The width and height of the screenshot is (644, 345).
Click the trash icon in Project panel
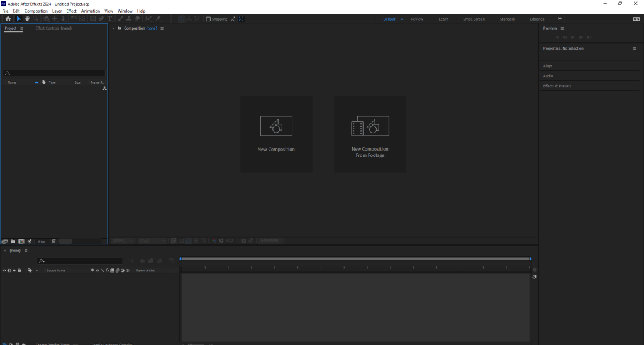(x=53, y=241)
